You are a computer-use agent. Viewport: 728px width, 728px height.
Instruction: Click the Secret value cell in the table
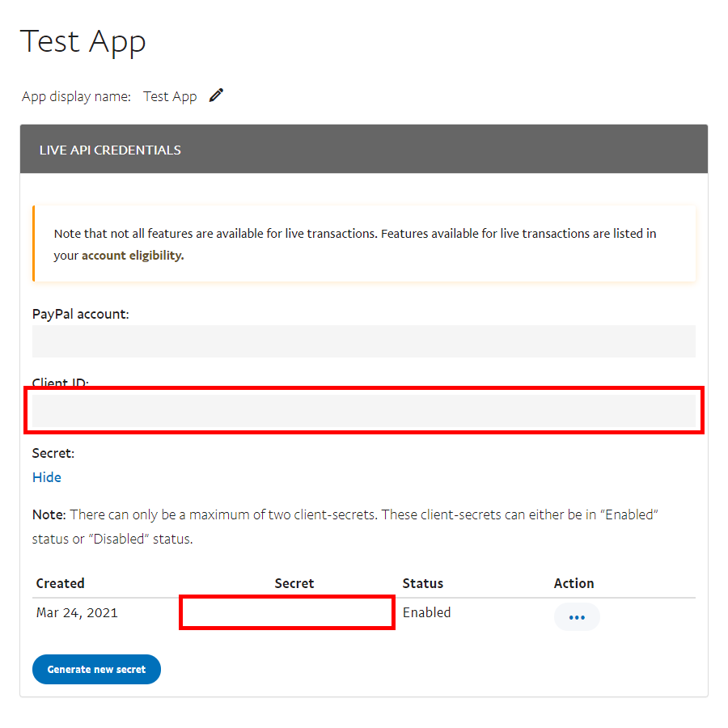tap(286, 612)
